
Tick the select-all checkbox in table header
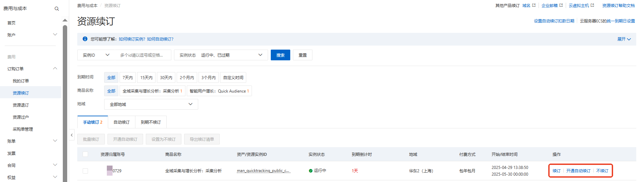85,154
